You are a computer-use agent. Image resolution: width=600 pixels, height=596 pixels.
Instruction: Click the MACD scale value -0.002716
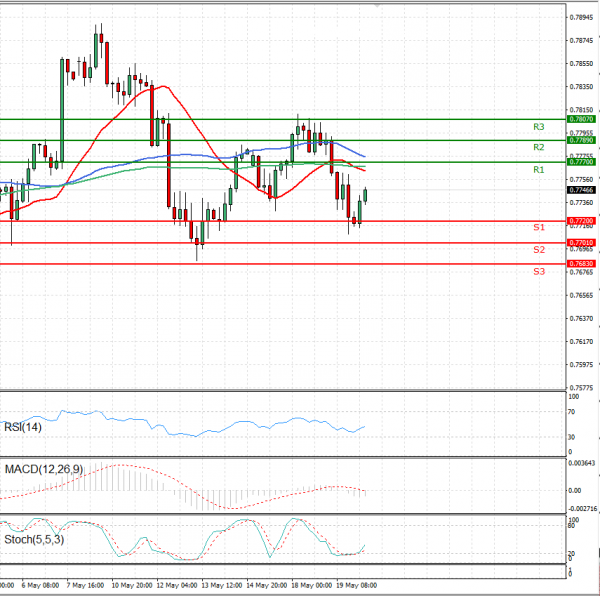(x=582, y=509)
